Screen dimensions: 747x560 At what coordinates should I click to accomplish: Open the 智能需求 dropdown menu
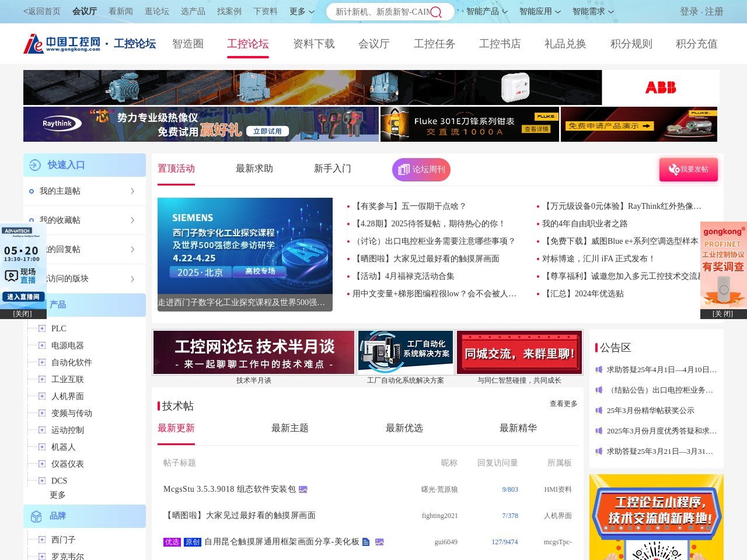pos(593,12)
